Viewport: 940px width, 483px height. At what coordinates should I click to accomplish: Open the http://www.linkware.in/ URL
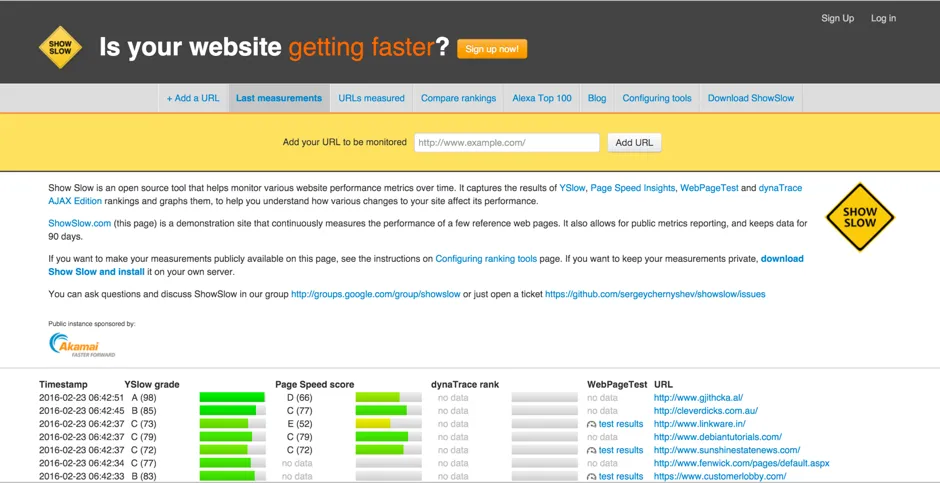[x=700, y=424]
